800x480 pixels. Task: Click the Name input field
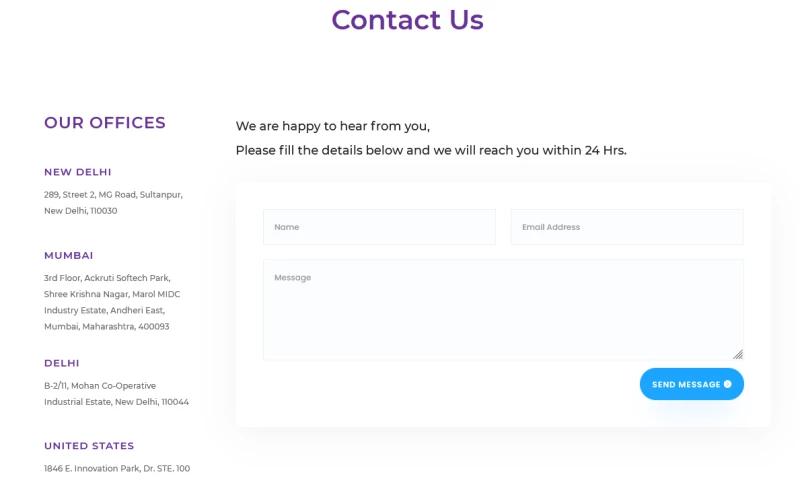379,227
